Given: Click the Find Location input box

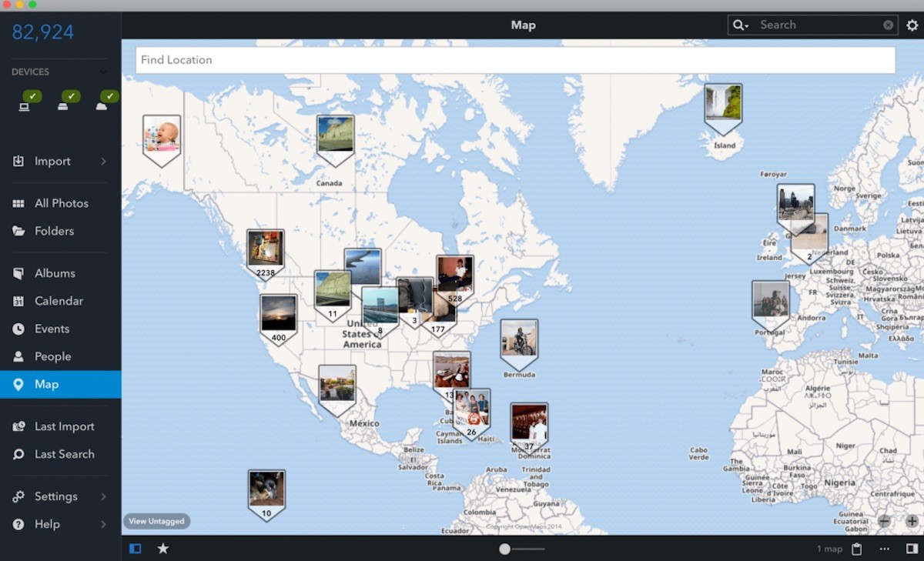Looking at the screenshot, I should click(515, 60).
